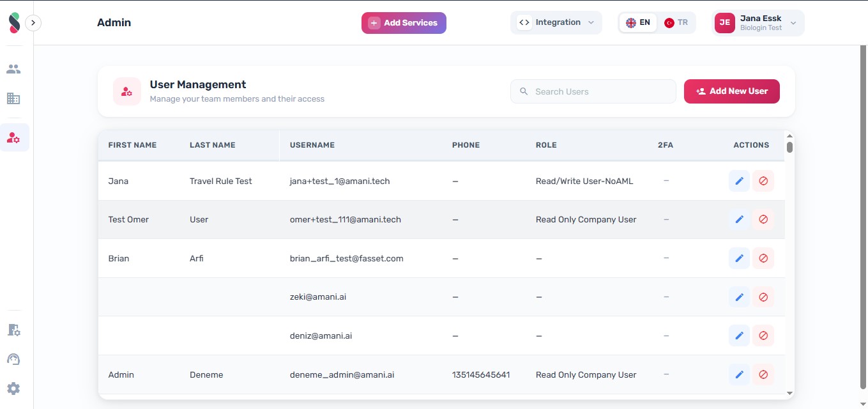Open the Integration dropdown
This screenshot has width=868, height=409.
[x=556, y=22]
